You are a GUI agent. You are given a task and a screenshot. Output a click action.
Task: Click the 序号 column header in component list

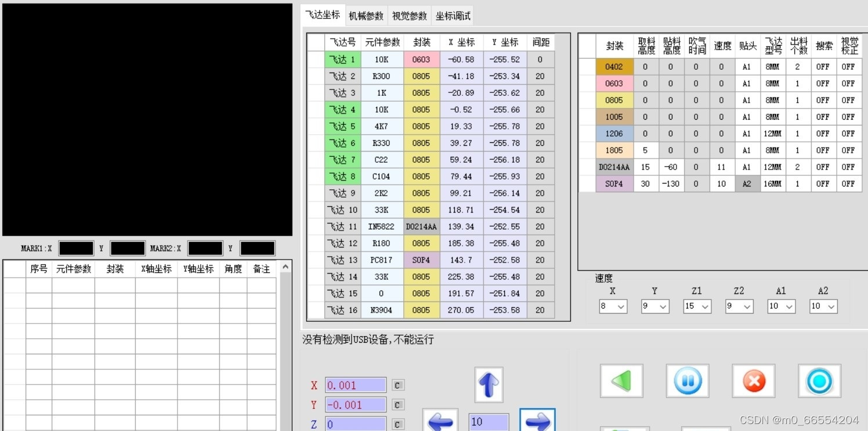click(x=39, y=269)
